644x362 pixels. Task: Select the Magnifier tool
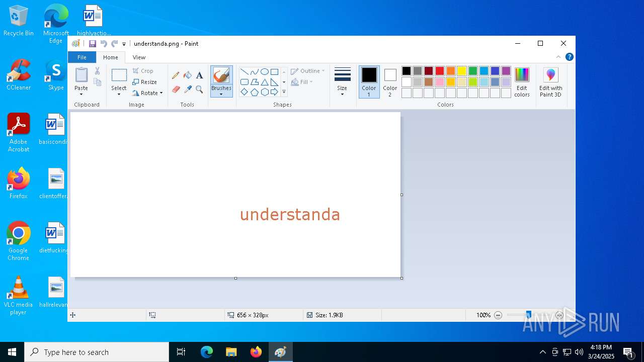click(x=199, y=89)
